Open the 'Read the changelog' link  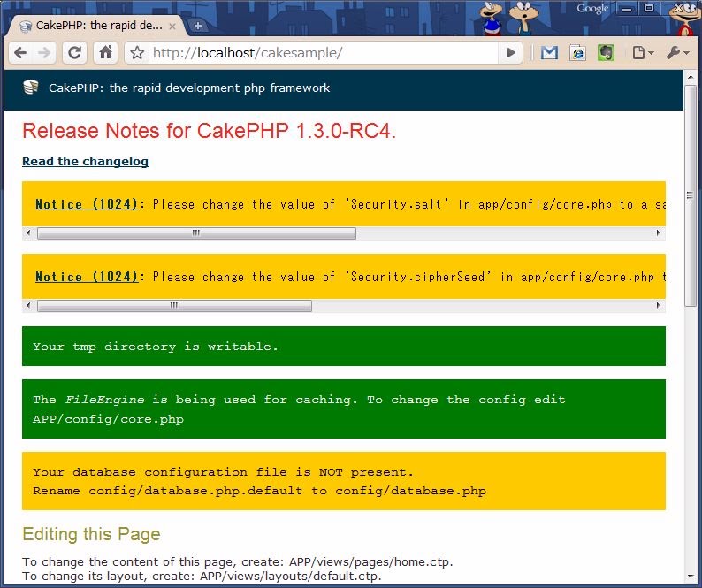[x=85, y=161]
